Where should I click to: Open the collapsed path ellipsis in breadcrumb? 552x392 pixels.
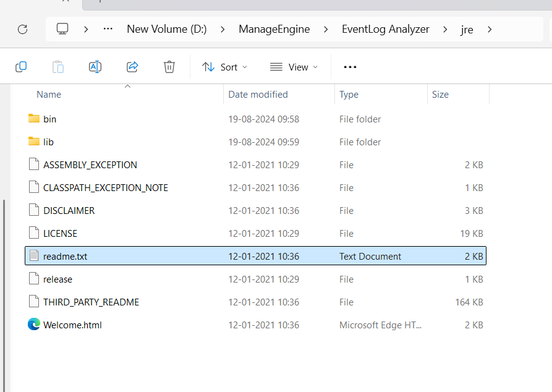108,29
